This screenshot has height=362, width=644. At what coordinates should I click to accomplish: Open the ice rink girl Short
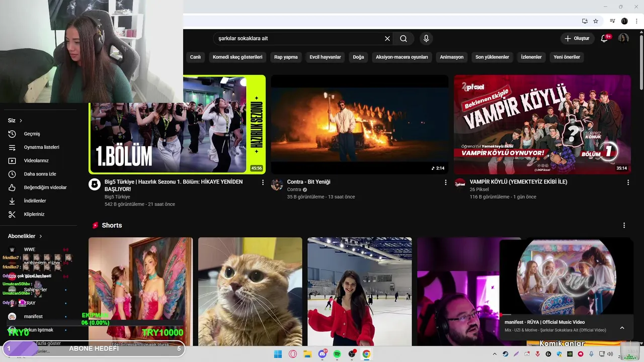[x=360, y=292]
